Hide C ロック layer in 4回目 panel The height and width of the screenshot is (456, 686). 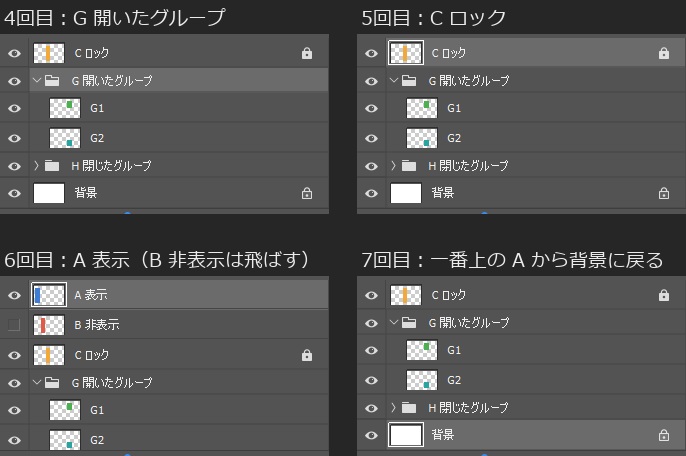(14, 53)
